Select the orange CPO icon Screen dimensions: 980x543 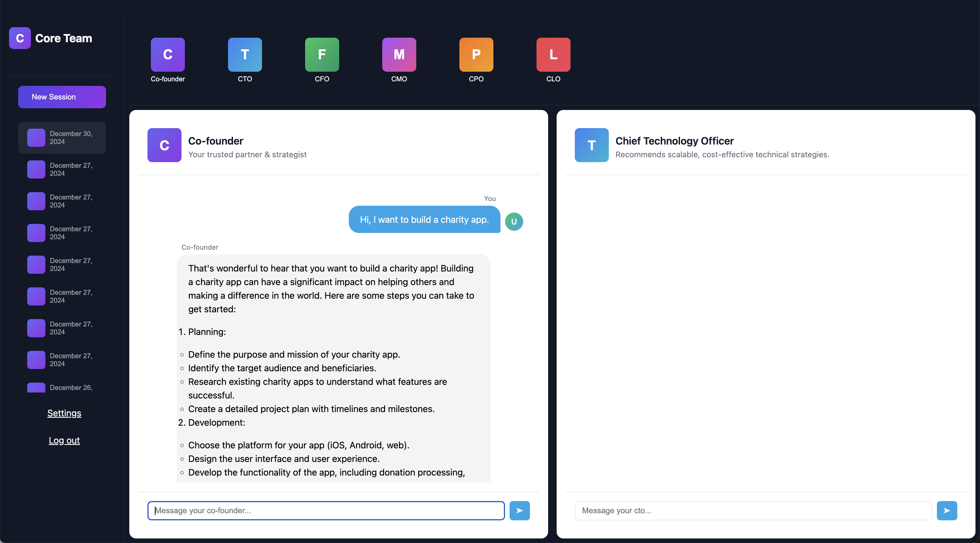[476, 54]
